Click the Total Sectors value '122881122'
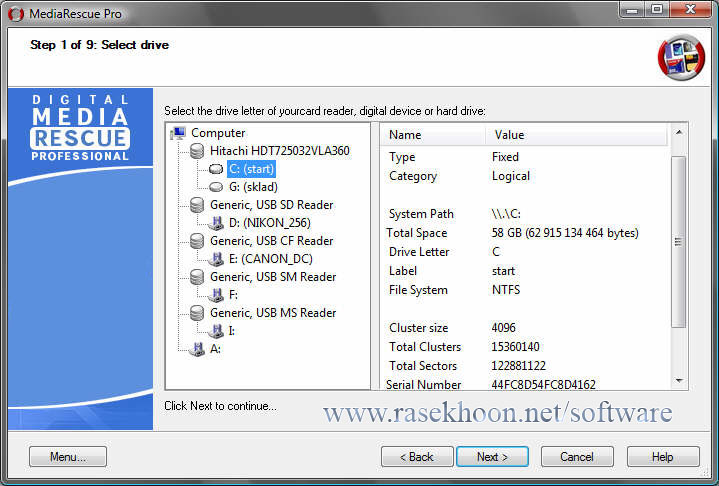 [519, 366]
